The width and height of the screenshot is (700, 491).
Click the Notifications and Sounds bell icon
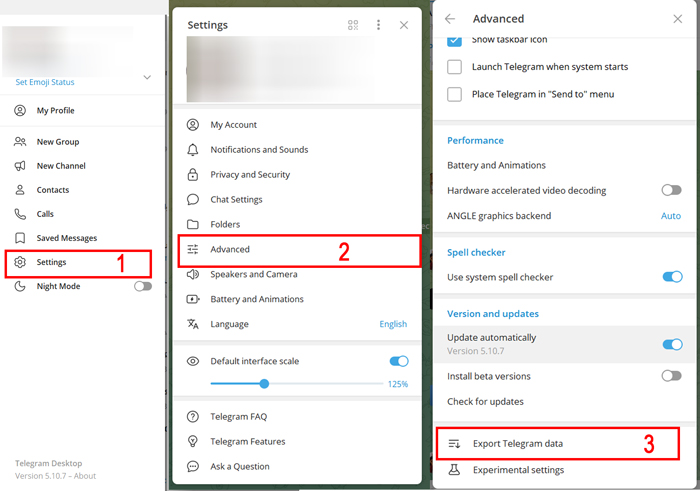click(x=193, y=150)
